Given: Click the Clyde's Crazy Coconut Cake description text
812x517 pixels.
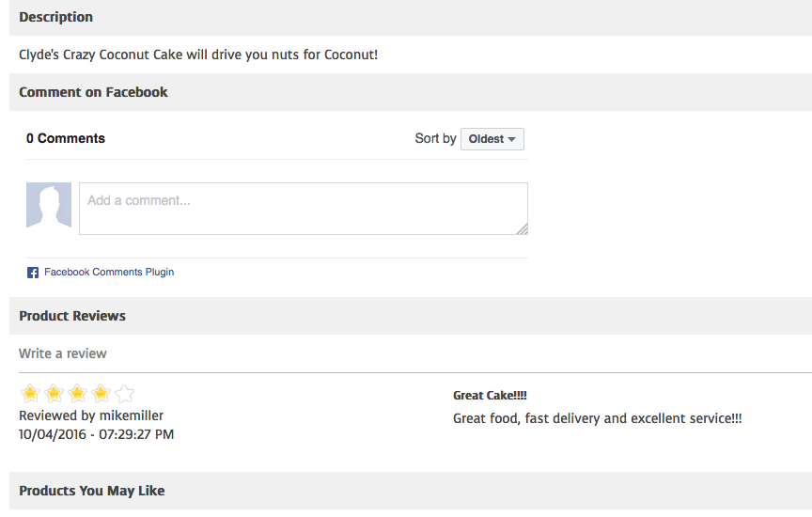Looking at the screenshot, I should point(198,55).
